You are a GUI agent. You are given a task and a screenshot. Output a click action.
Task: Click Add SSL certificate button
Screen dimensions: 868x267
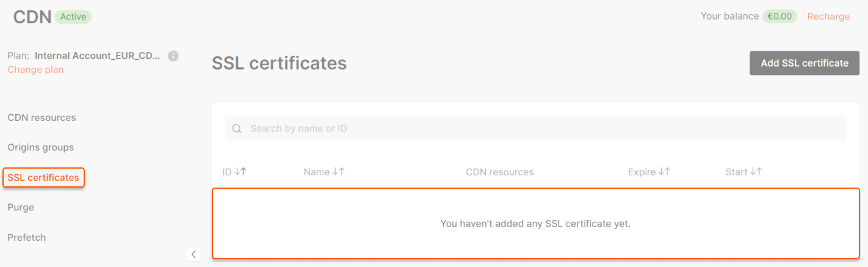click(x=804, y=63)
